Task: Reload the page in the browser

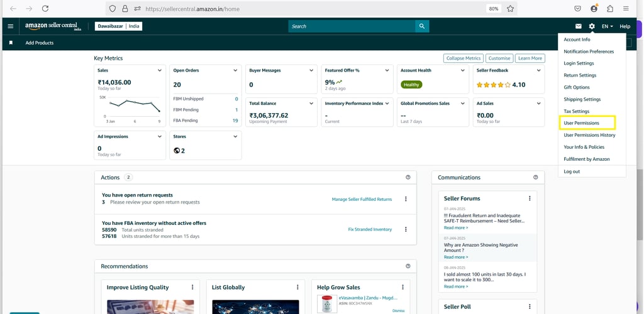Action: coord(45,9)
